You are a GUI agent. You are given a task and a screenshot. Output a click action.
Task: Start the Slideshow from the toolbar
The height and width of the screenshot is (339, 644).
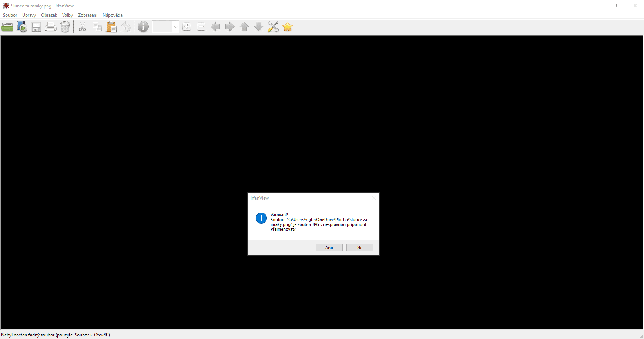22,27
